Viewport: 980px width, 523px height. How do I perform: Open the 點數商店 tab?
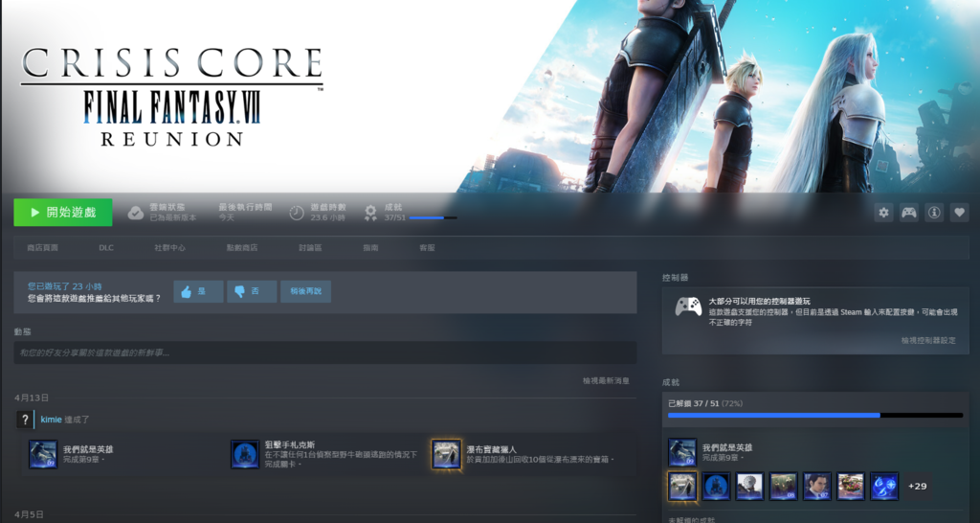point(242,248)
